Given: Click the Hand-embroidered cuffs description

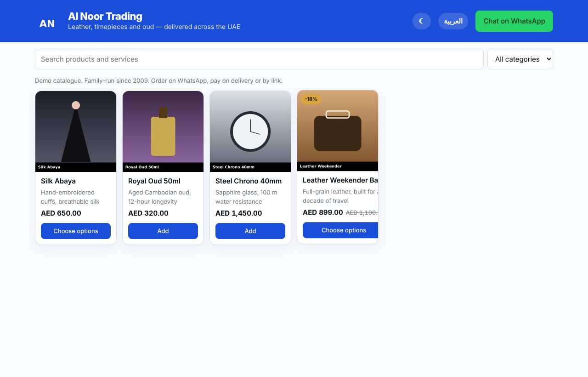Looking at the screenshot, I should click(70, 197).
